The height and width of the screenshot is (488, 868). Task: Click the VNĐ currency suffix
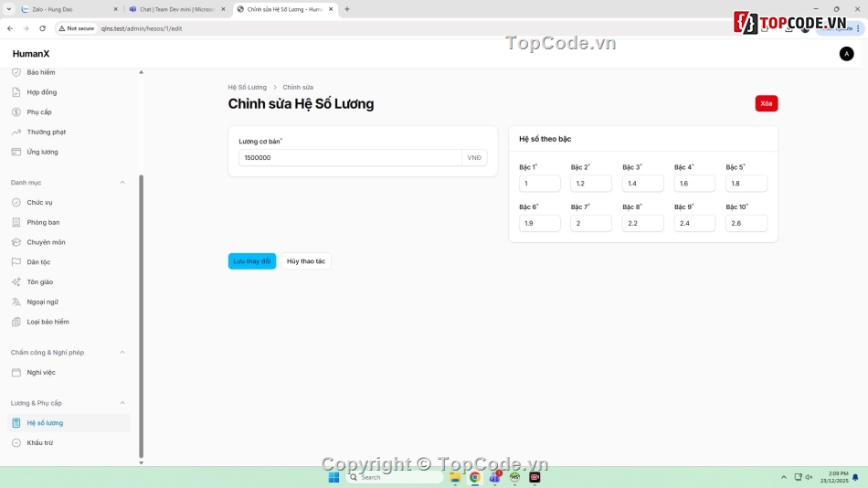pyautogui.click(x=474, y=158)
